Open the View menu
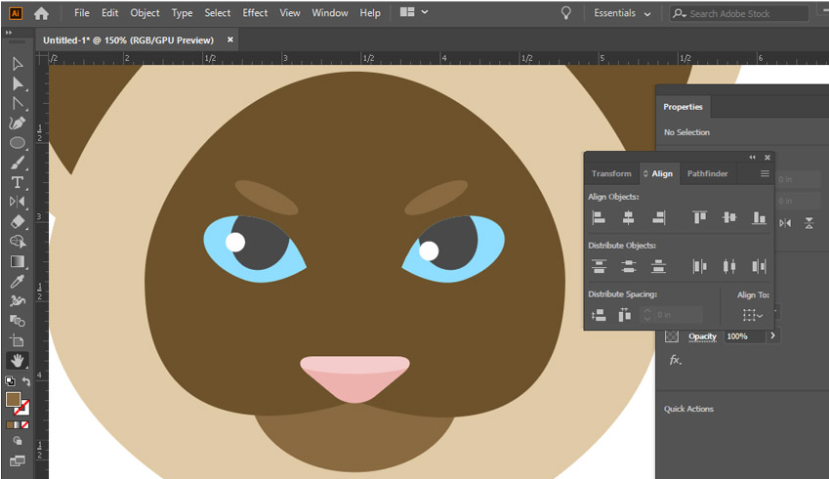This screenshot has height=479, width=829. click(x=290, y=13)
